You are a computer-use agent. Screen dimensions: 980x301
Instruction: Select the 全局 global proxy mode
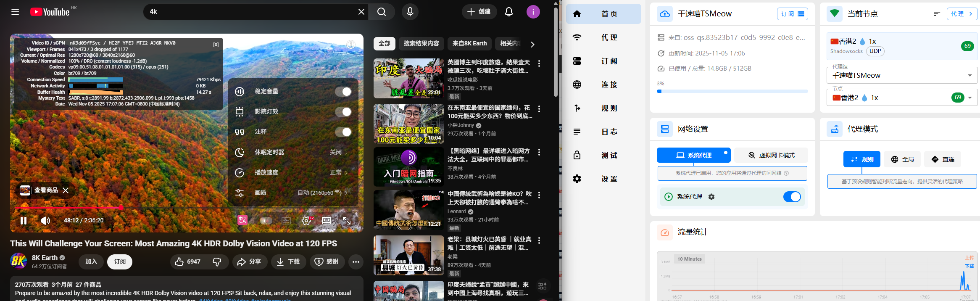coord(902,159)
